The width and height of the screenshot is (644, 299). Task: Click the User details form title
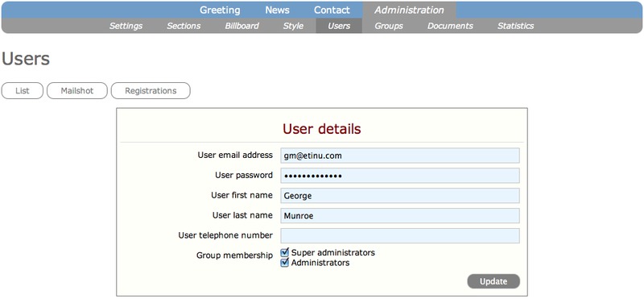click(321, 129)
